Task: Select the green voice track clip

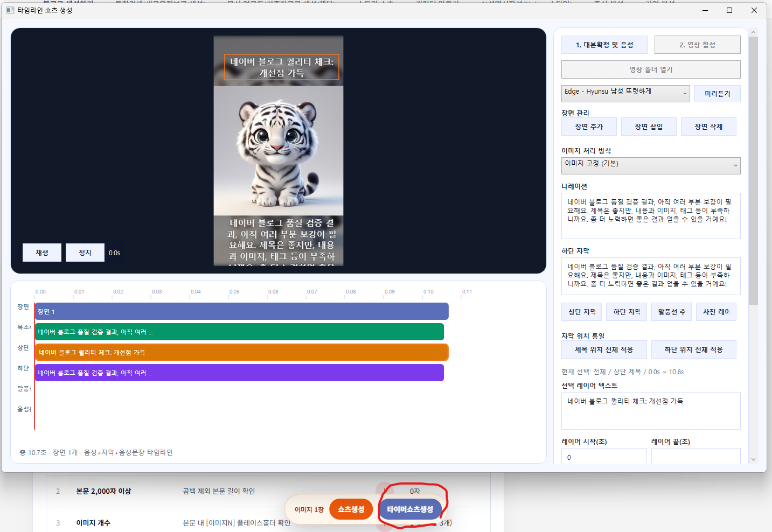Action: 239,332
